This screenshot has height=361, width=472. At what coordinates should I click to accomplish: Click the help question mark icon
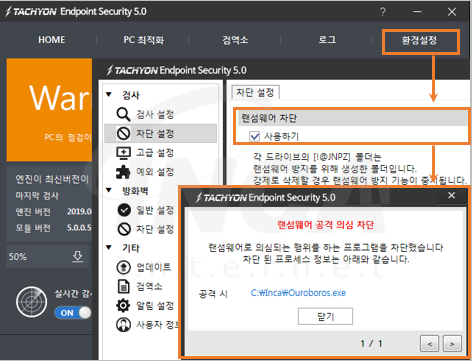[x=383, y=12]
